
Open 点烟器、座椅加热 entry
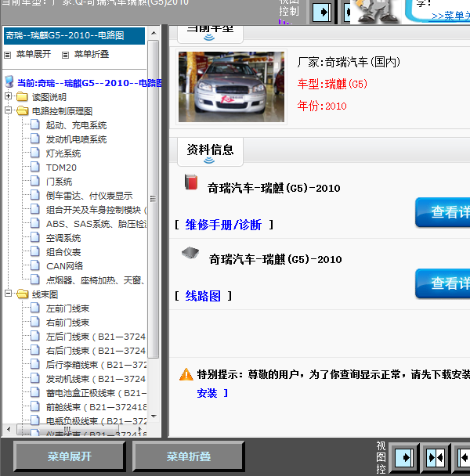pyautogui.click(x=96, y=280)
